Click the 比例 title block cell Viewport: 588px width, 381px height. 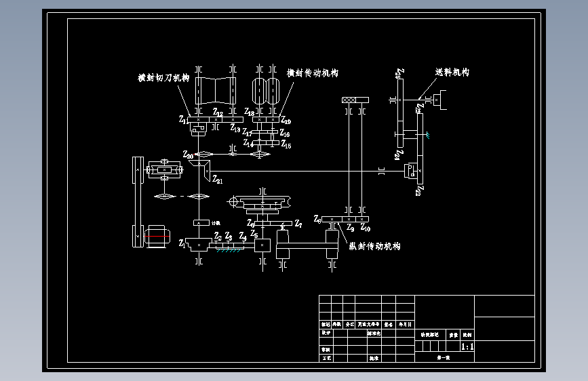pos(467,335)
